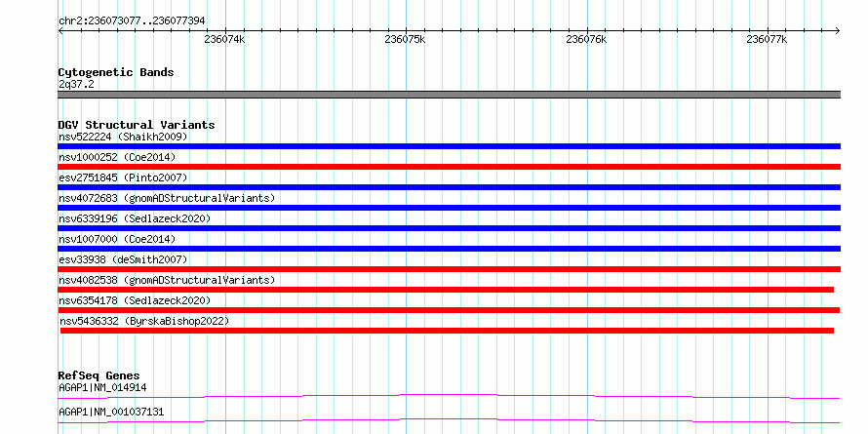Screen dimensions: 868x434
Task: Open the nsv5436332 (ByrskaBishop2022) label
Action: pos(144,321)
